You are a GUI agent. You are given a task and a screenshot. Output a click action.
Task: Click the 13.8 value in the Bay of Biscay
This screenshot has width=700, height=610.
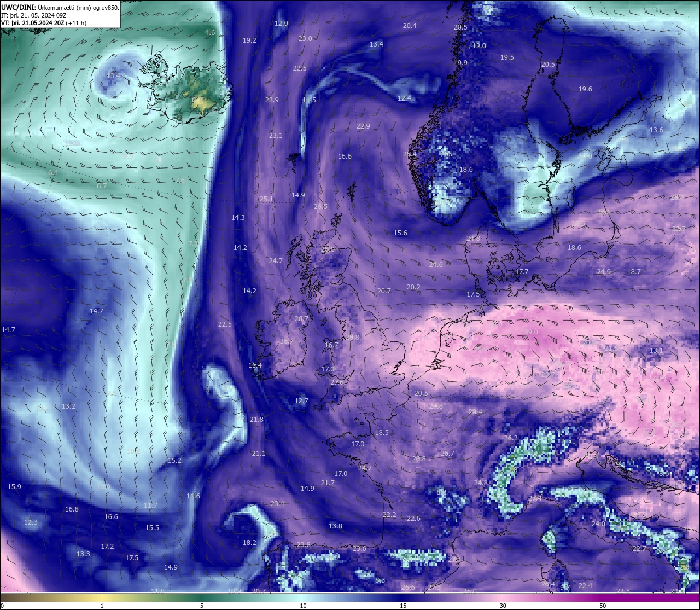(335, 526)
